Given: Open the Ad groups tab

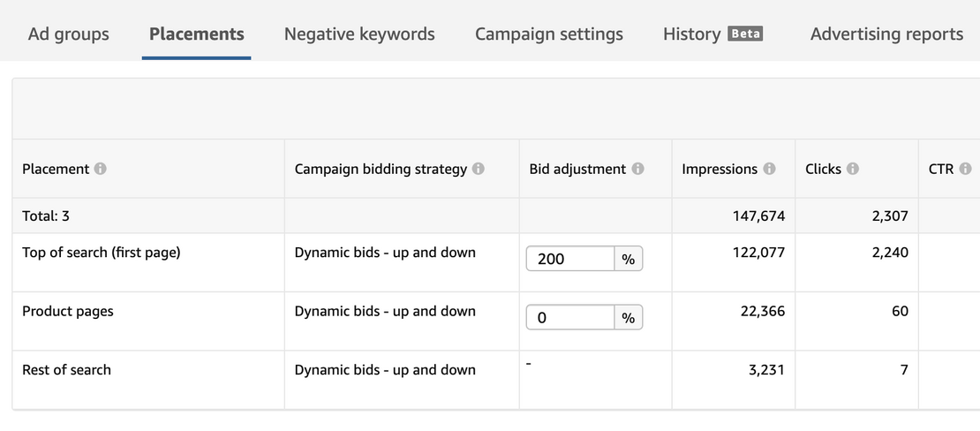Looking at the screenshot, I should click(x=69, y=34).
